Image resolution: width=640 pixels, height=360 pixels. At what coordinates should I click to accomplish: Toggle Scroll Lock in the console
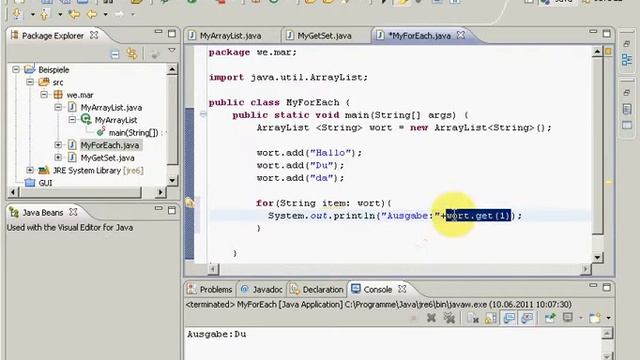point(491,318)
